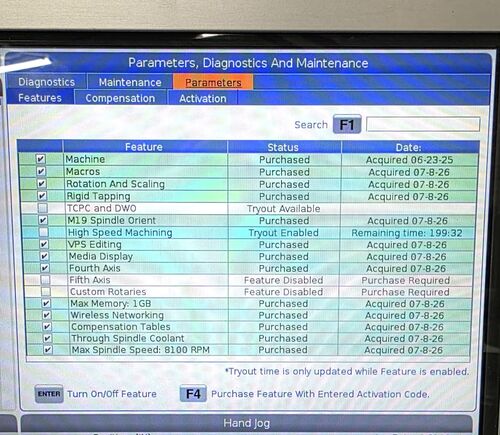Click the Machine row Purchased status
The height and width of the screenshot is (435, 500).
tap(284, 160)
